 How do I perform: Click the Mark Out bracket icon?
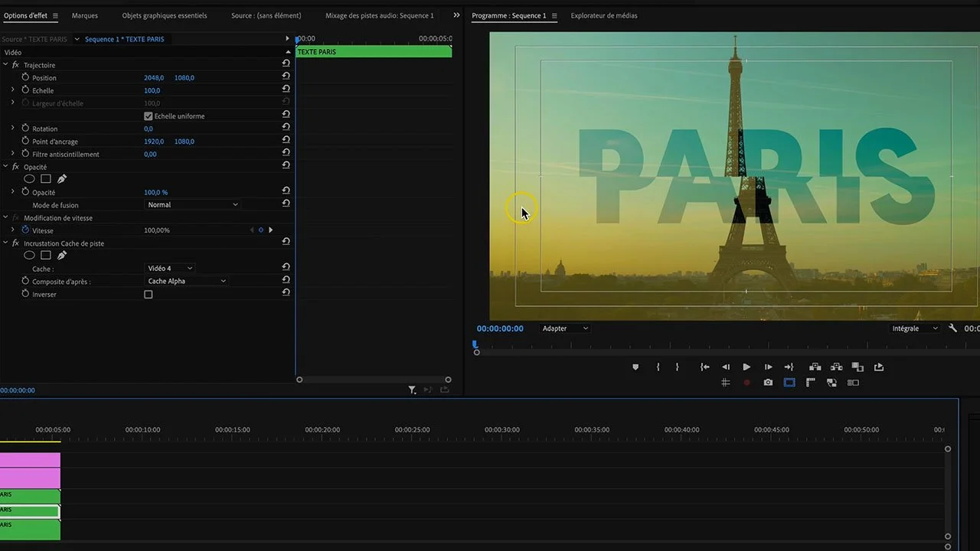click(677, 367)
